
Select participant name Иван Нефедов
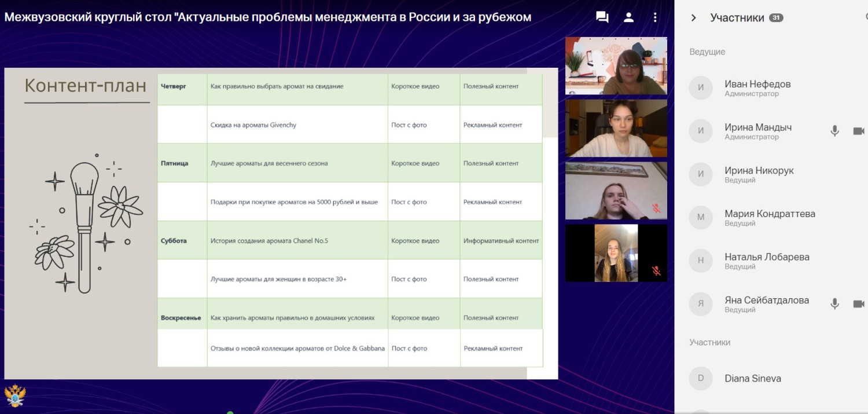[x=757, y=84]
